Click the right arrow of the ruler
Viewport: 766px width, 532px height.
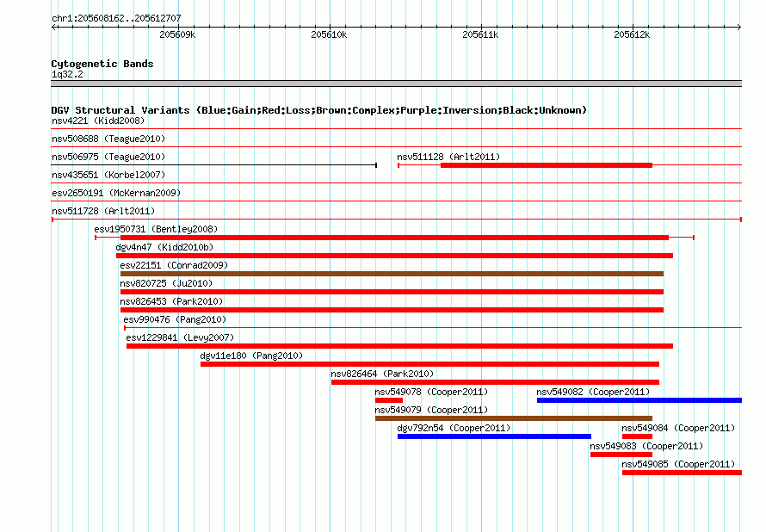(x=739, y=28)
